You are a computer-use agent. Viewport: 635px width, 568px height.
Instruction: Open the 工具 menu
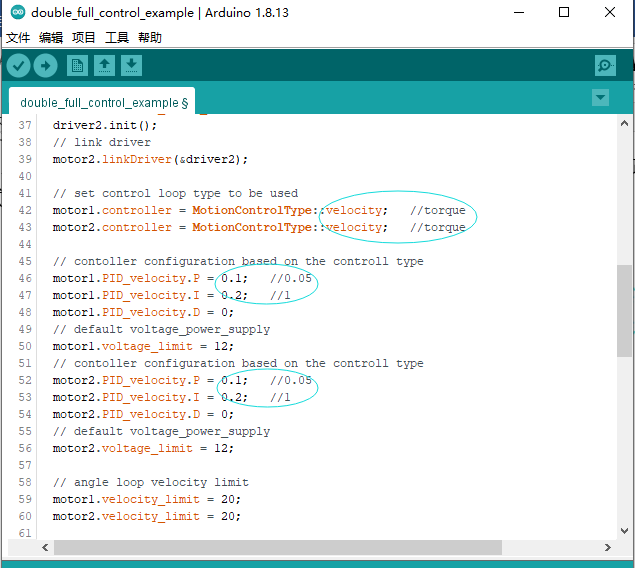tap(117, 38)
